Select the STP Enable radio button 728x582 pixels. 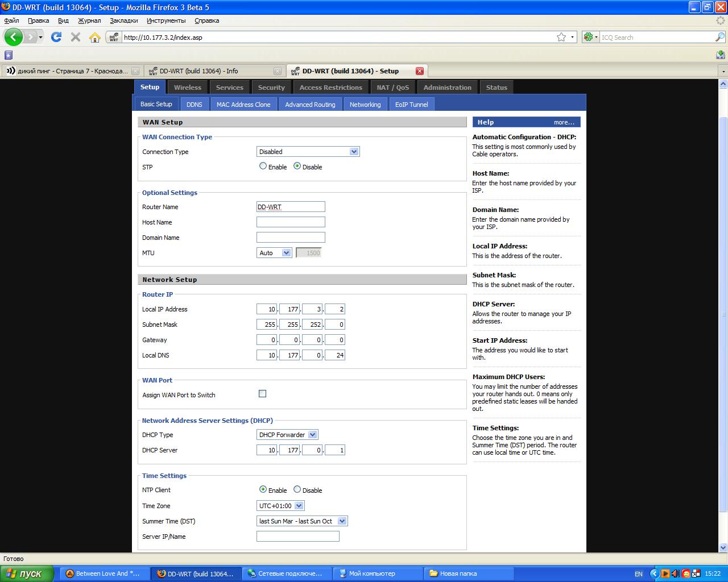click(x=263, y=166)
